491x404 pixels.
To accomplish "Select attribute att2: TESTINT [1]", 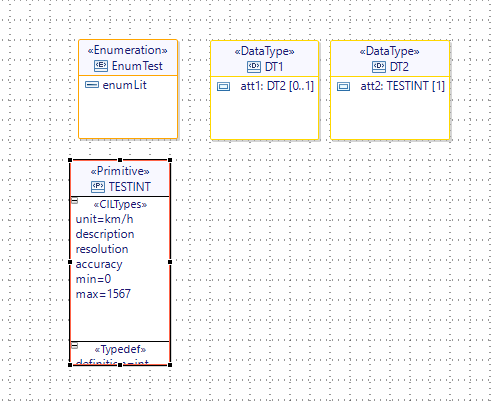I will point(403,86).
